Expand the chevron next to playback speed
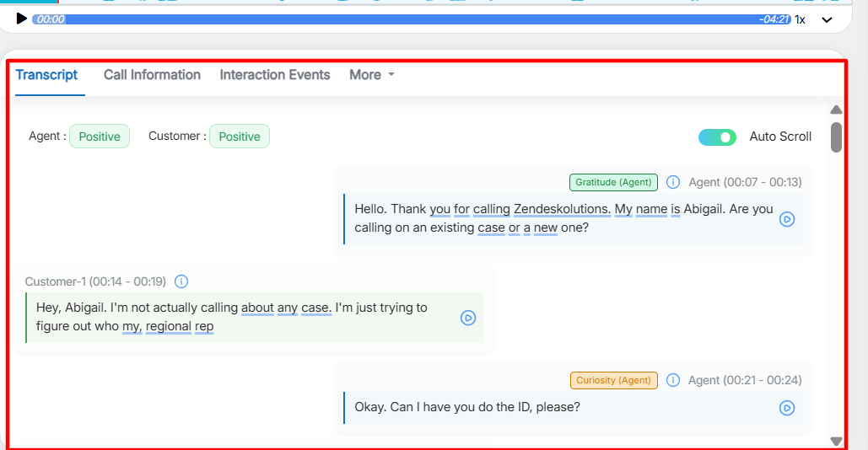This screenshot has width=868, height=450. [x=827, y=19]
